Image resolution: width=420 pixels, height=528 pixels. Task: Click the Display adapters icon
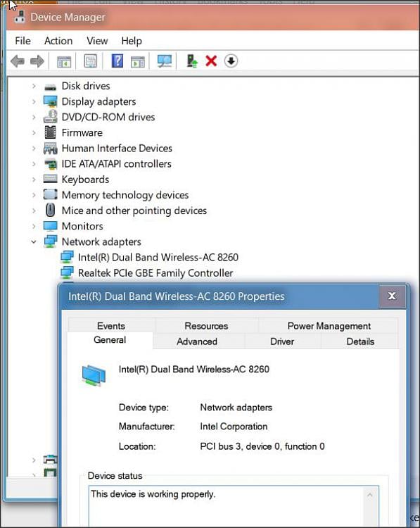click(x=51, y=101)
